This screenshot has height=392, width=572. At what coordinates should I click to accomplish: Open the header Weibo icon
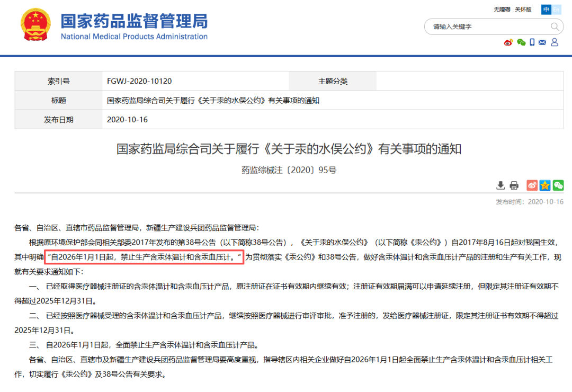[x=508, y=42]
